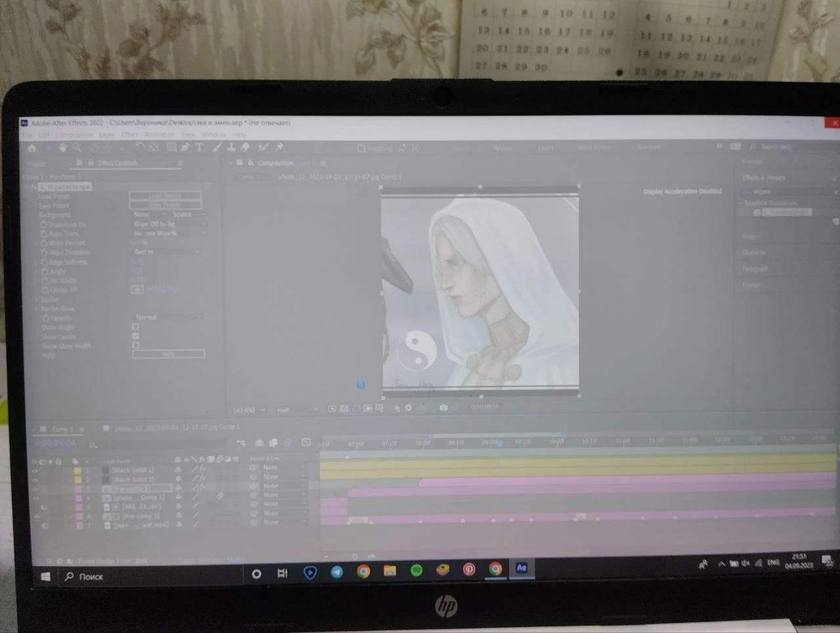
Task: Click the Load Preset button
Action: [x=165, y=196]
